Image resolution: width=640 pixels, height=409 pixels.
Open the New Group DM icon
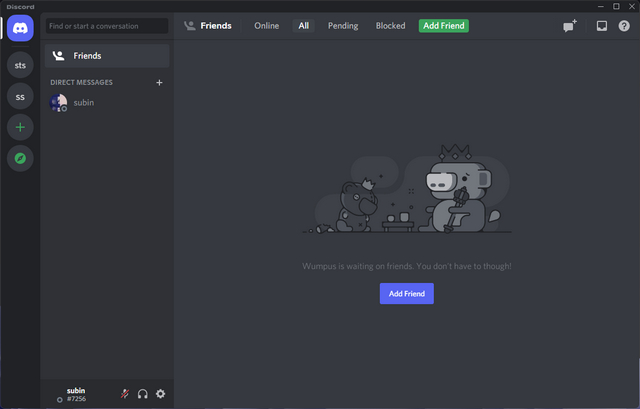[570, 26]
